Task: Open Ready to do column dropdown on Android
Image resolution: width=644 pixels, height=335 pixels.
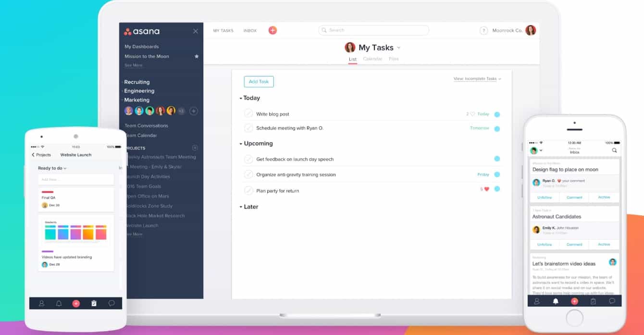Action: click(65, 168)
